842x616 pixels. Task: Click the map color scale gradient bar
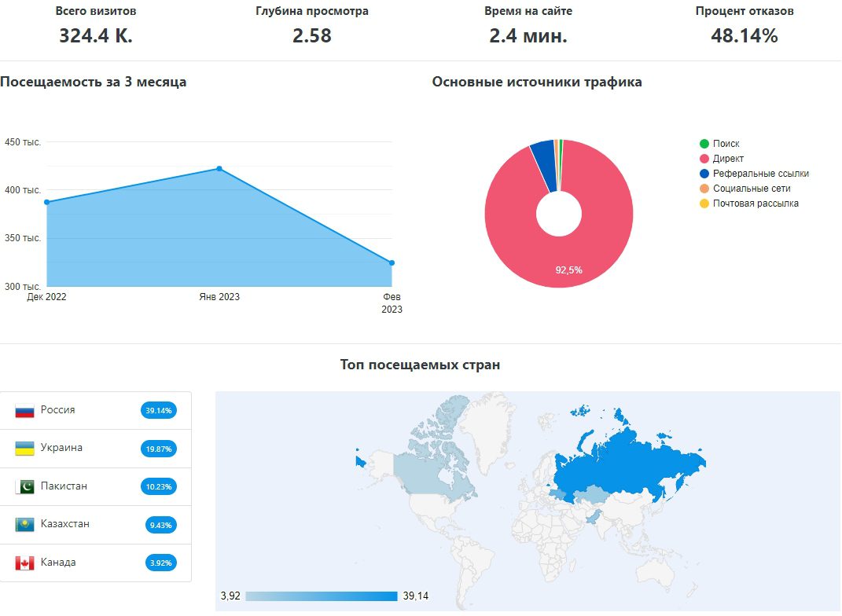click(321, 596)
